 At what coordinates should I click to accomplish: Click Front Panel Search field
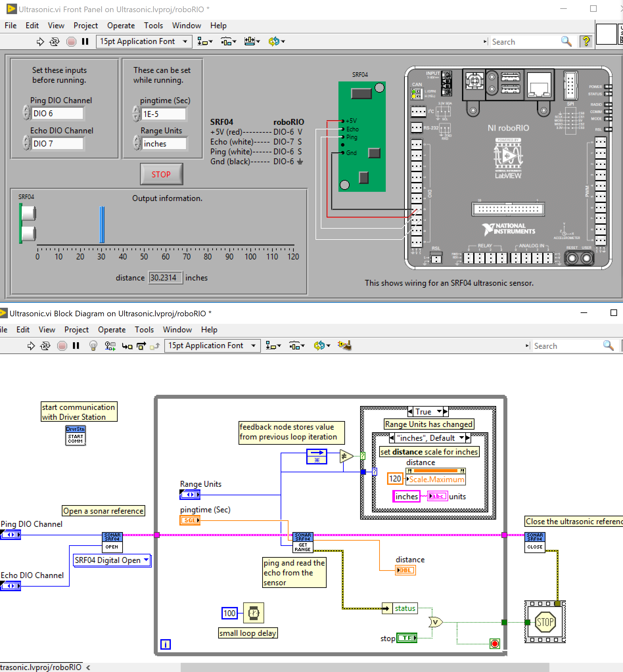click(524, 42)
